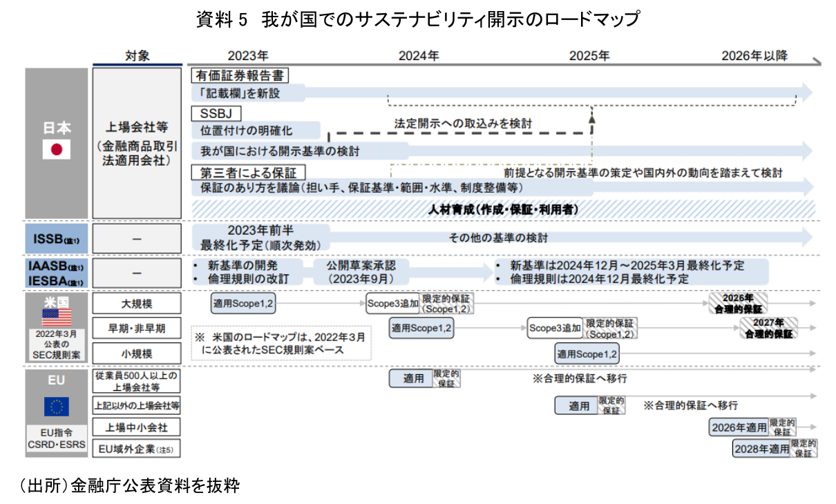Image resolution: width=836 pixels, height=504 pixels.
Task: Click the EU指令 CSRD・ESRS label
Action: click(57, 439)
